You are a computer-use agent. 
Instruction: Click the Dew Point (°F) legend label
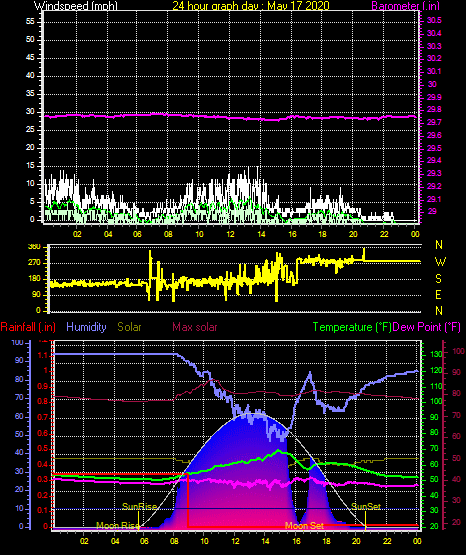pos(427,327)
